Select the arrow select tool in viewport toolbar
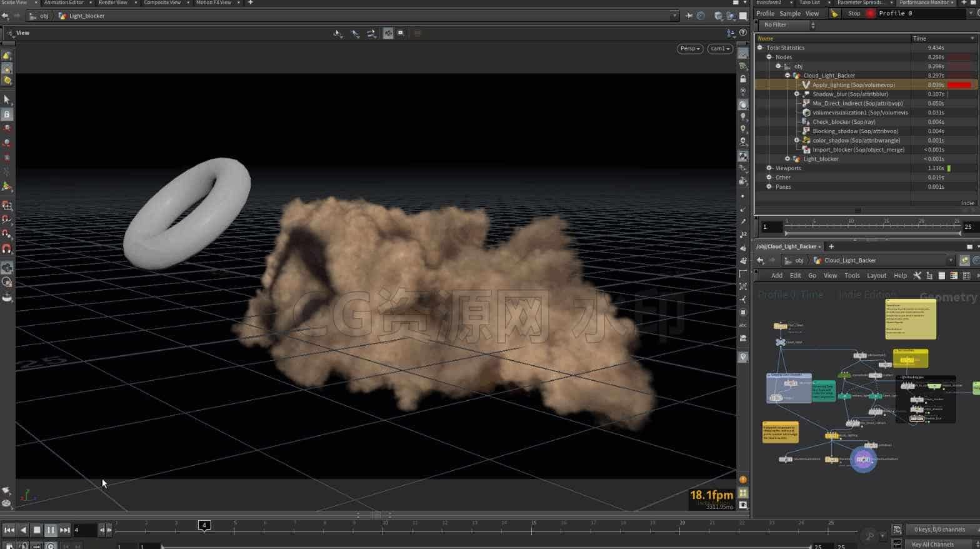 [7, 100]
